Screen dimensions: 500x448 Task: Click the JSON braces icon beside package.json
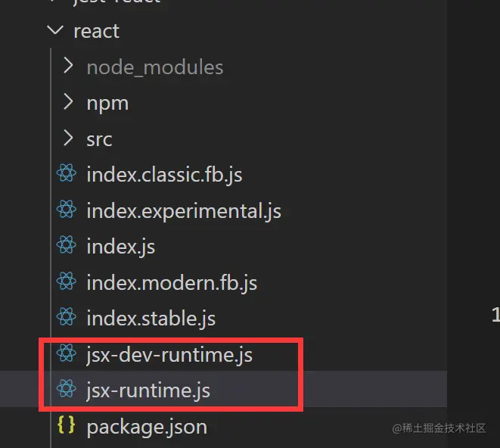(x=67, y=425)
